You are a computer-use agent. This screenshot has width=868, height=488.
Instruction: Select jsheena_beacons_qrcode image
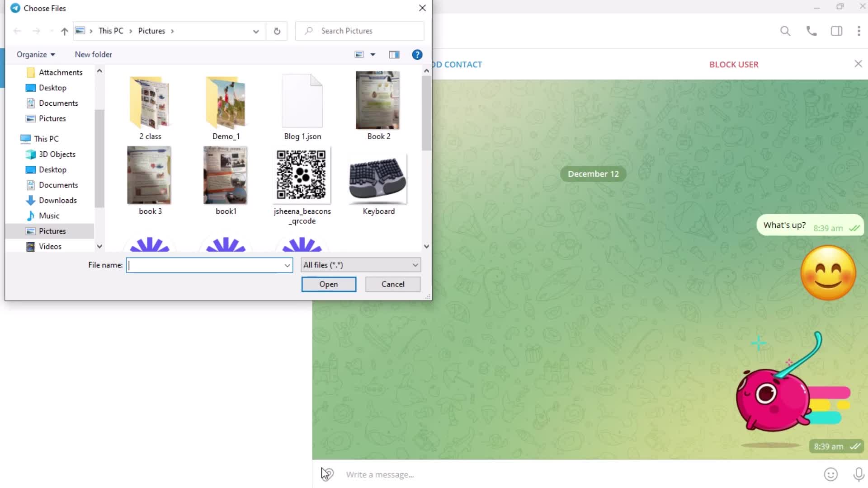pos(302,186)
